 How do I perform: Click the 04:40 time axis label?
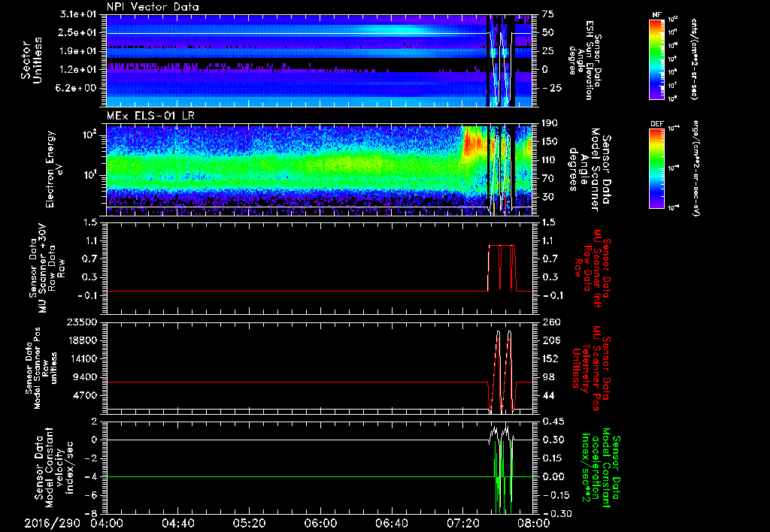tap(177, 522)
